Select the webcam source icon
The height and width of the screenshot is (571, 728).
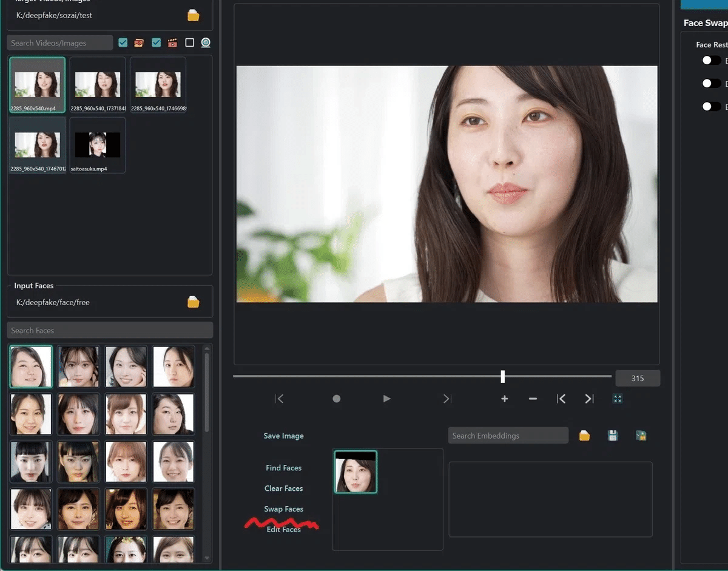tap(205, 42)
